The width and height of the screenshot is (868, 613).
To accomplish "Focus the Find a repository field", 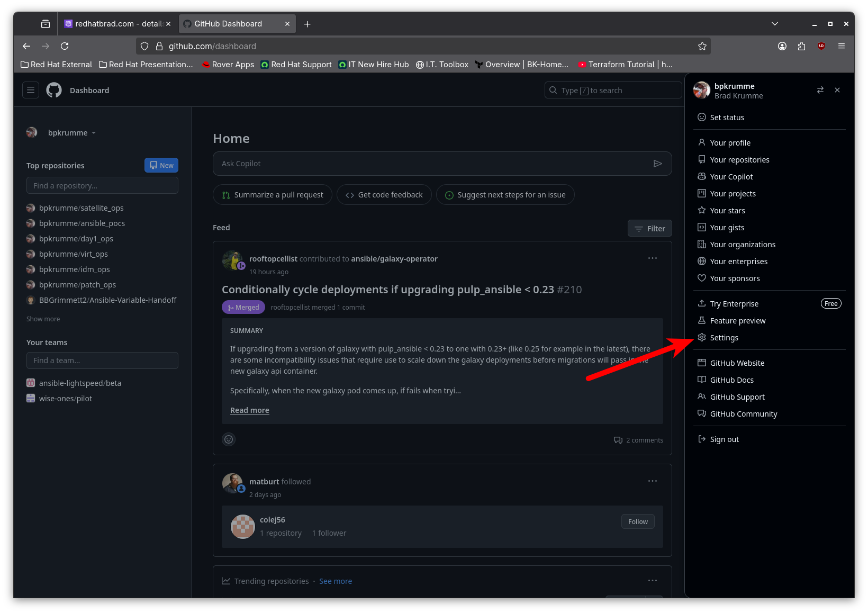I will pos(102,185).
